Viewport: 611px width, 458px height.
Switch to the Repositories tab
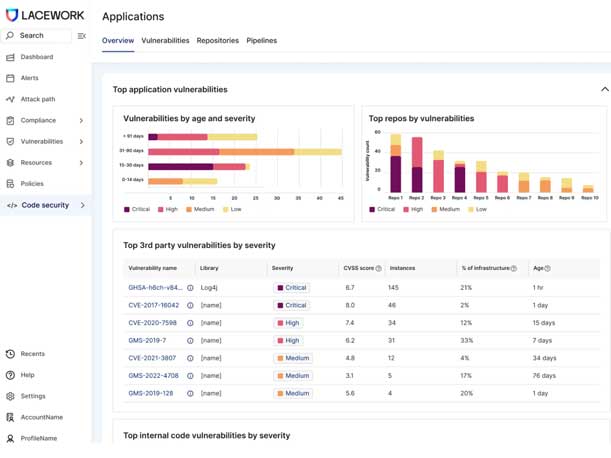pyautogui.click(x=217, y=41)
